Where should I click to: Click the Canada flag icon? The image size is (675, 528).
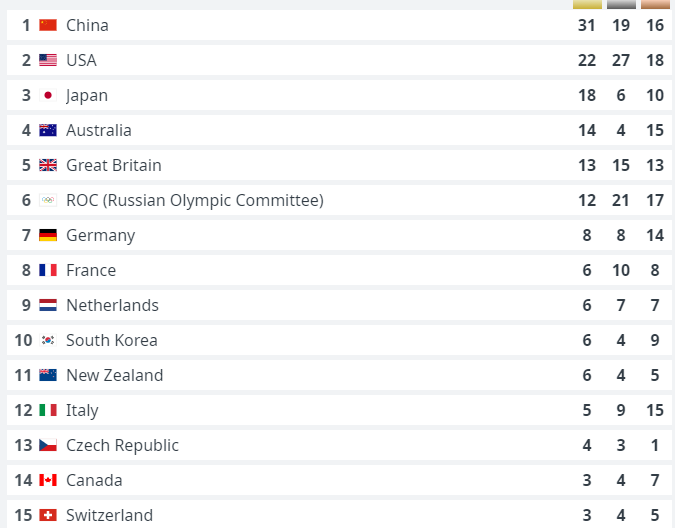pos(48,480)
